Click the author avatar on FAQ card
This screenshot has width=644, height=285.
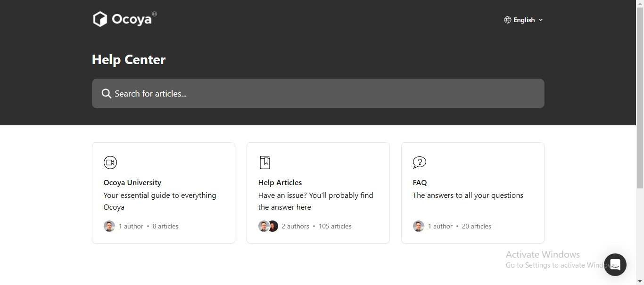click(419, 226)
